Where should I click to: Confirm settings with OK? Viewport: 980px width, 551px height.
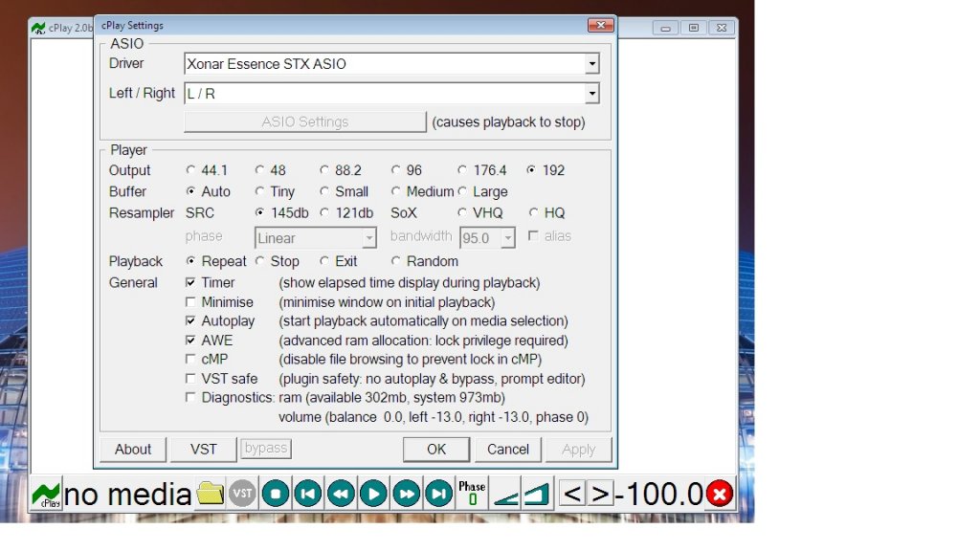[436, 450]
